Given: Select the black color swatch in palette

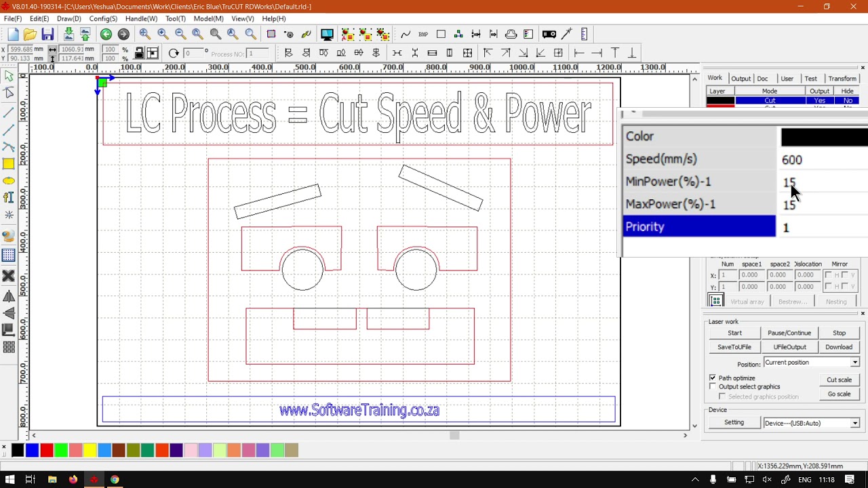Looking at the screenshot, I should point(18,450).
